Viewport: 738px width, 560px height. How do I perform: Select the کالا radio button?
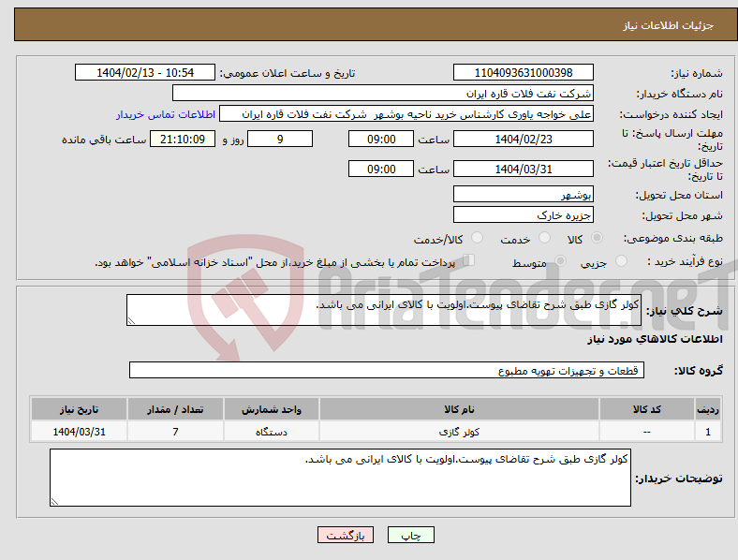pyautogui.click(x=597, y=238)
